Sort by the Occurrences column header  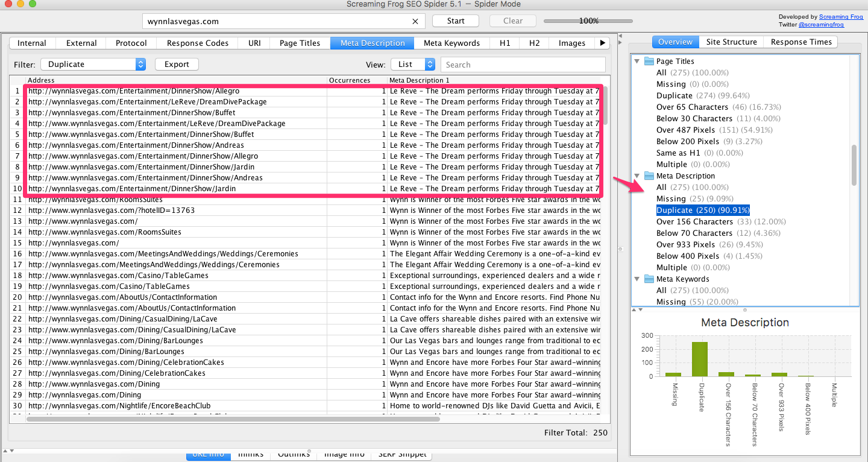(x=357, y=80)
